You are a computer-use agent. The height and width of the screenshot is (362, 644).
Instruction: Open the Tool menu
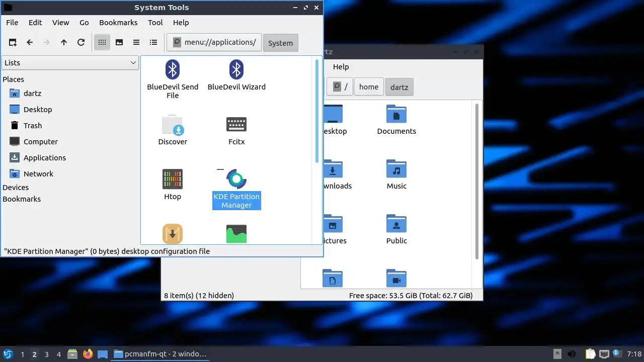(x=155, y=23)
